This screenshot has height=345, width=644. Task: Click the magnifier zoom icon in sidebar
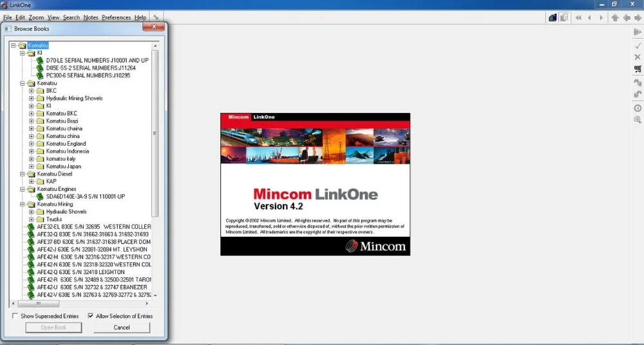pos(638,120)
